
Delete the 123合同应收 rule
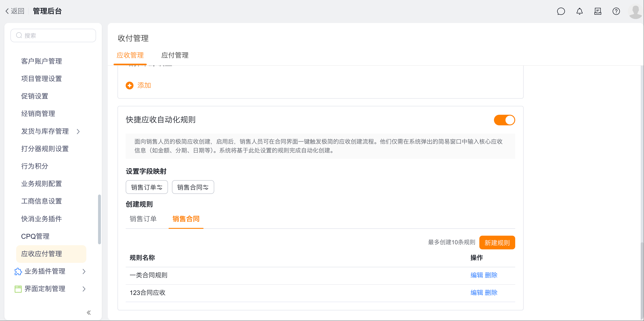click(491, 292)
